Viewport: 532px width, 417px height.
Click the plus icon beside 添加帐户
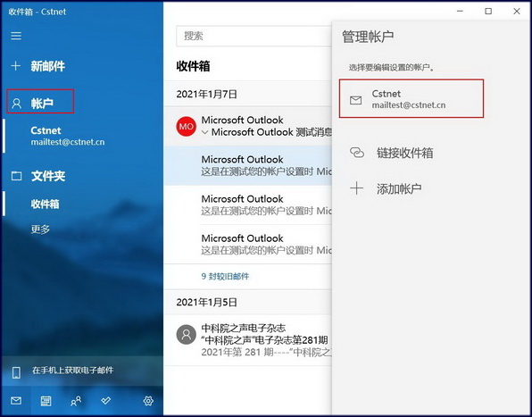click(x=356, y=188)
